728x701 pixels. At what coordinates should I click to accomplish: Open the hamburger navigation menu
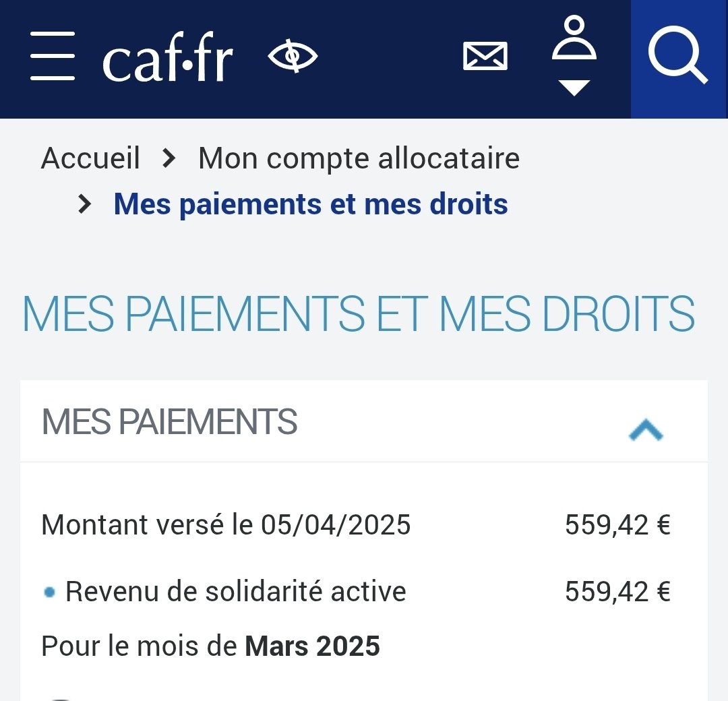click(x=53, y=56)
